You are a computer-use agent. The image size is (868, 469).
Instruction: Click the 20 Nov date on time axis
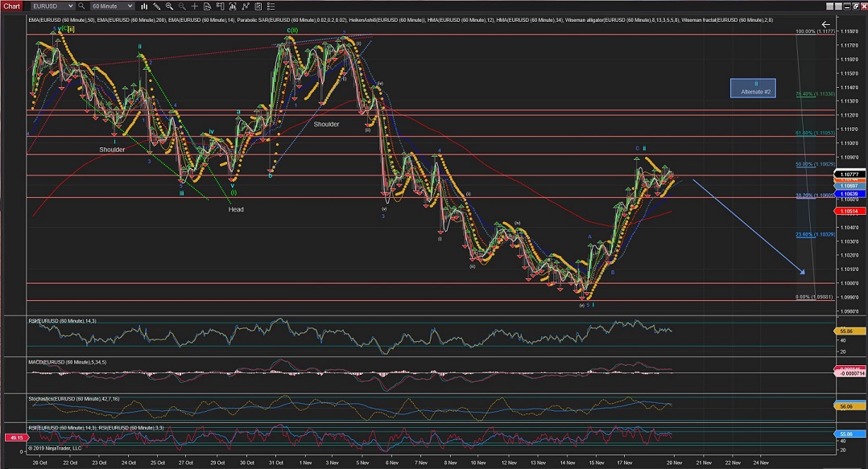click(674, 463)
